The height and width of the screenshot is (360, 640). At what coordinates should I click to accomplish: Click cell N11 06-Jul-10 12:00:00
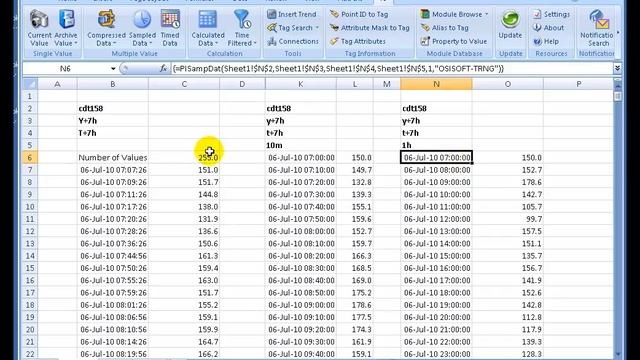(436, 219)
